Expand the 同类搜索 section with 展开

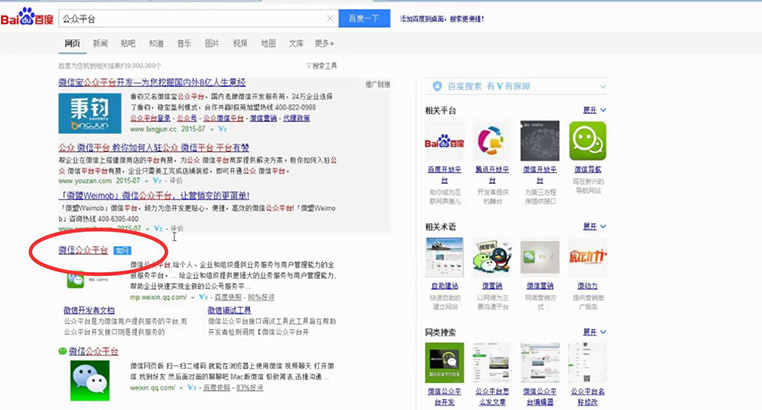[594, 332]
